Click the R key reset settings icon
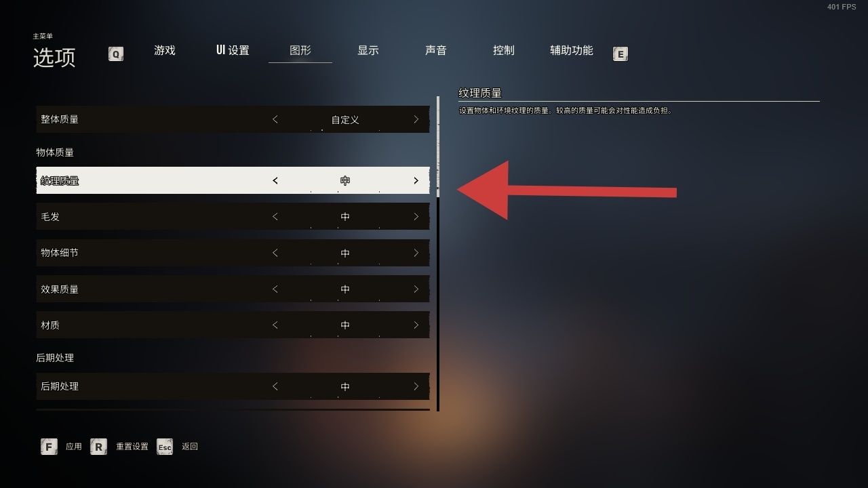This screenshot has width=868, height=488. [x=99, y=447]
